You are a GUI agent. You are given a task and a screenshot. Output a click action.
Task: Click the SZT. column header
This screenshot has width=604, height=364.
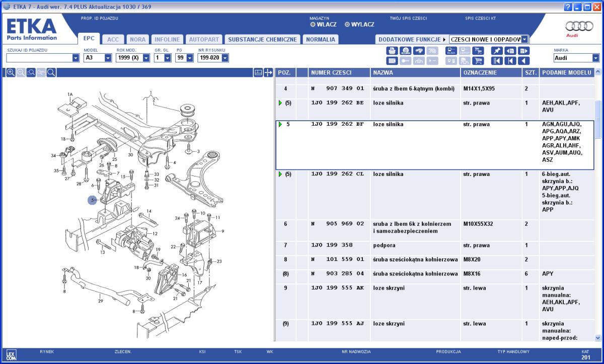click(x=531, y=73)
